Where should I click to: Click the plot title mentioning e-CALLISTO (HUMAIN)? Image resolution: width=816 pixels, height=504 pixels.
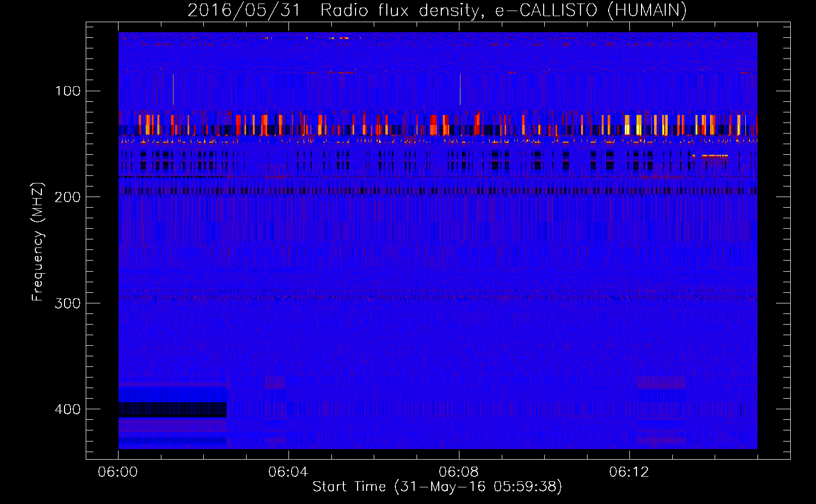(x=437, y=10)
